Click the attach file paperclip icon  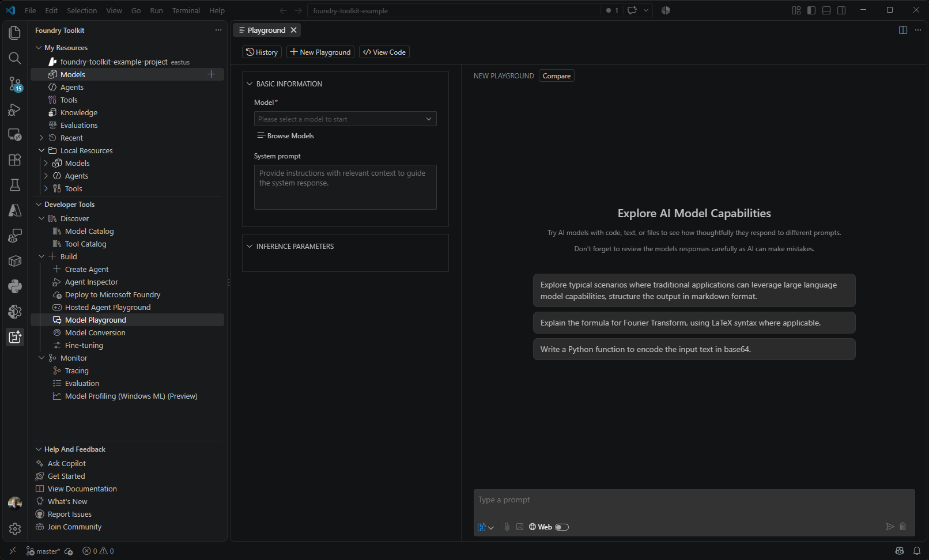[507, 527]
